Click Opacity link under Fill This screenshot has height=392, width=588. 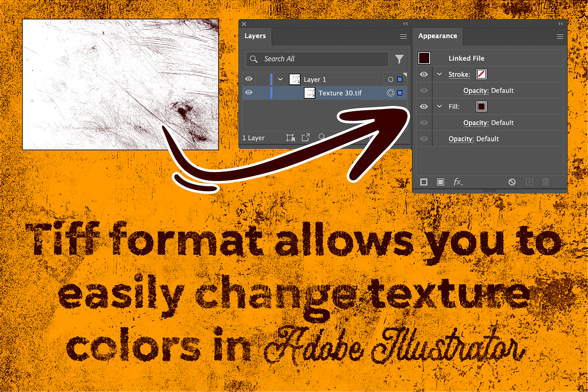tap(476, 122)
